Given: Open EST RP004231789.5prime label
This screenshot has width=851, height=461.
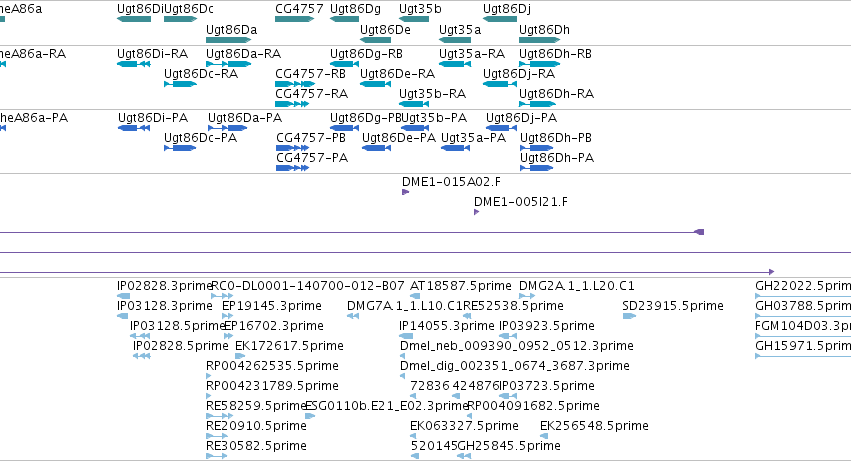Looking at the screenshot, I should (x=272, y=386).
